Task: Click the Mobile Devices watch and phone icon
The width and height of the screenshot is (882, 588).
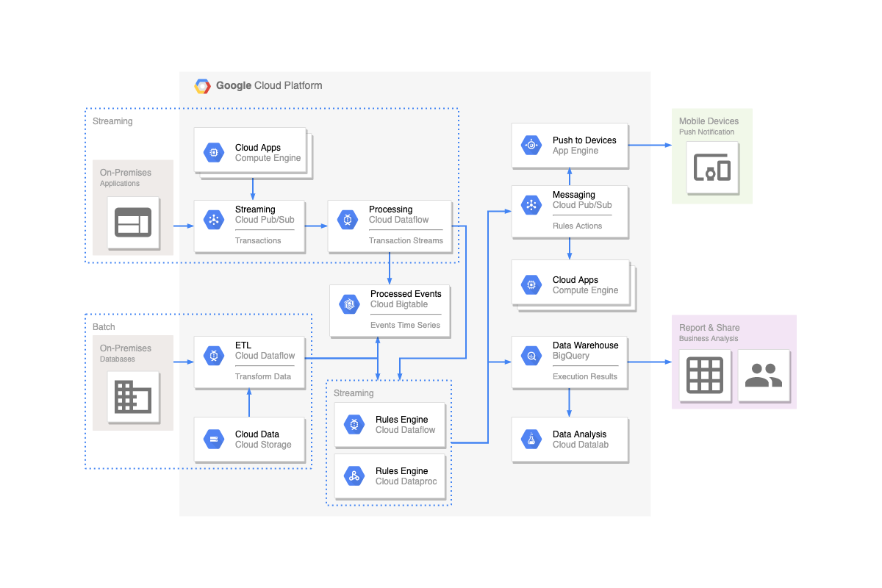Action: (713, 168)
